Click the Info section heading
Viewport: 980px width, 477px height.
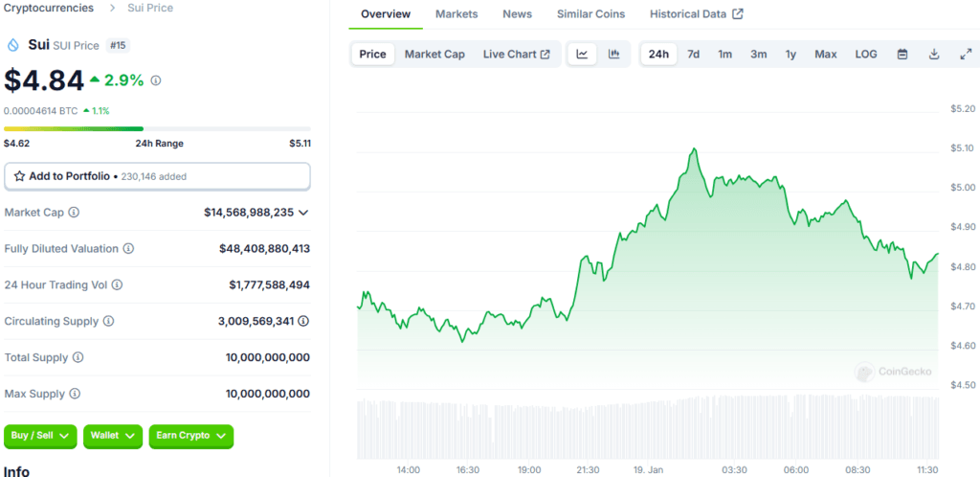[17, 470]
